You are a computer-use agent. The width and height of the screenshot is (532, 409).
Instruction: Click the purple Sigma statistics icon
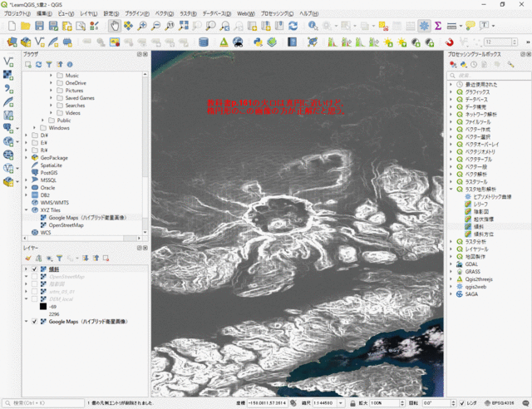(438, 26)
